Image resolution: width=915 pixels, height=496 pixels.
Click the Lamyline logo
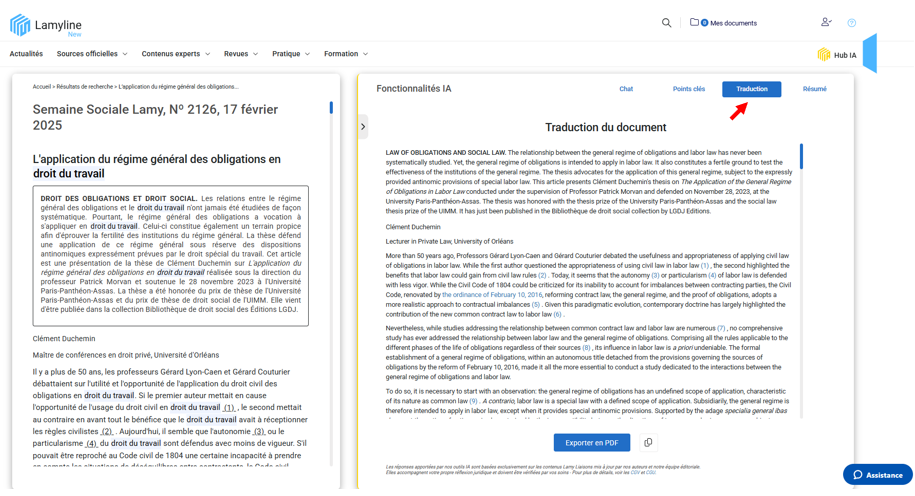46,25
